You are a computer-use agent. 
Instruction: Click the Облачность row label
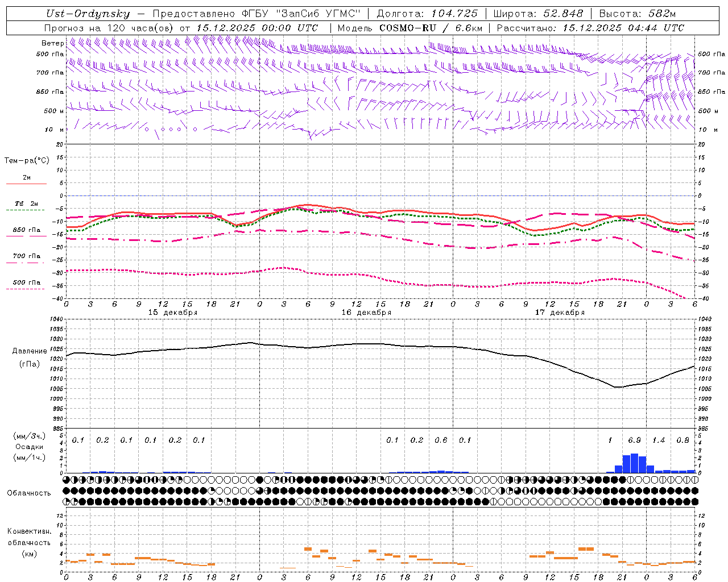pos(29,493)
